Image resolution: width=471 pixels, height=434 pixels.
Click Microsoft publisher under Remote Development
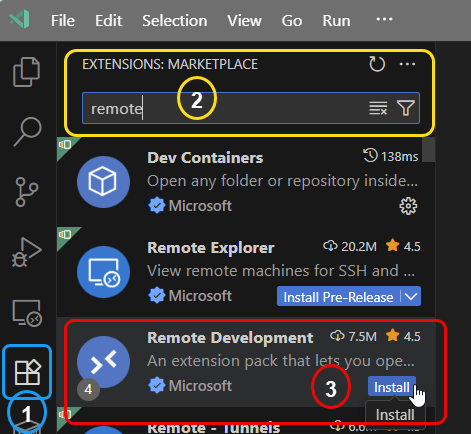200,386
